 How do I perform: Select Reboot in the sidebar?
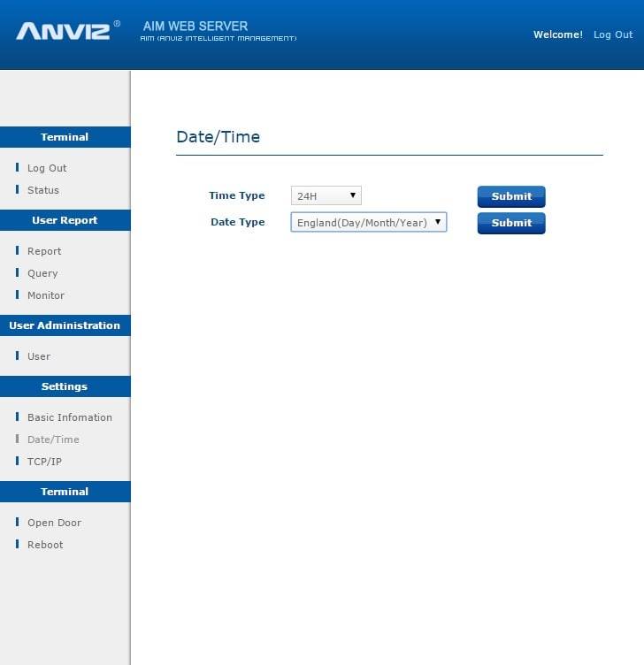coord(45,545)
